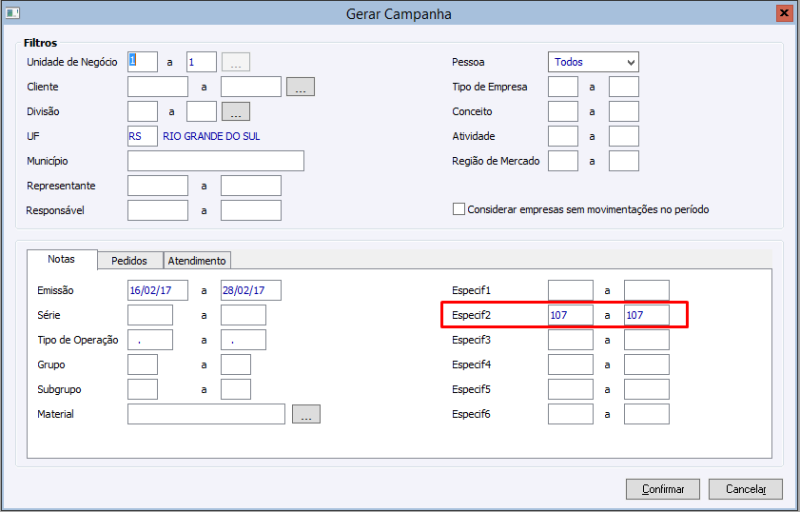The width and height of the screenshot is (800, 512).
Task: Click the first Especif6 field
Action: [571, 414]
